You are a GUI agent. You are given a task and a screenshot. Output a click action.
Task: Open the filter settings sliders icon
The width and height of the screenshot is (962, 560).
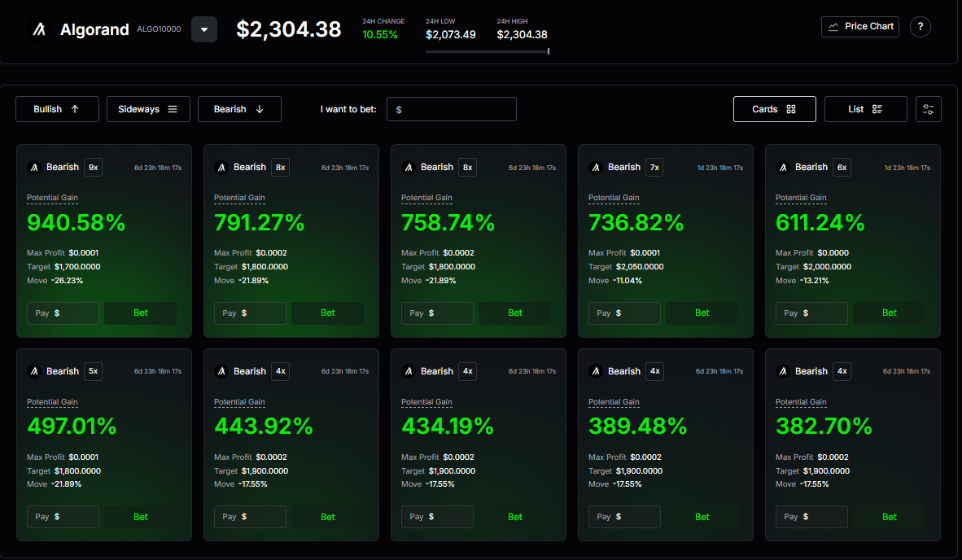[x=929, y=109]
